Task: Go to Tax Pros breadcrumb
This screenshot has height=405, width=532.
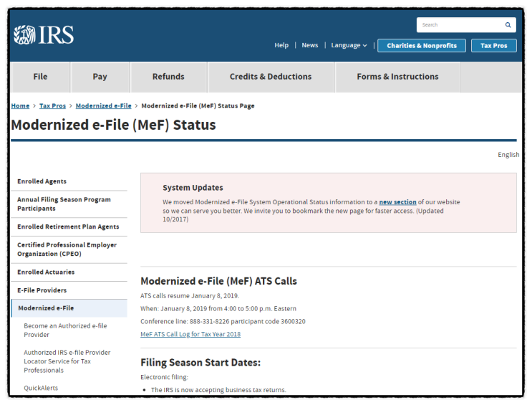Action: click(52, 105)
